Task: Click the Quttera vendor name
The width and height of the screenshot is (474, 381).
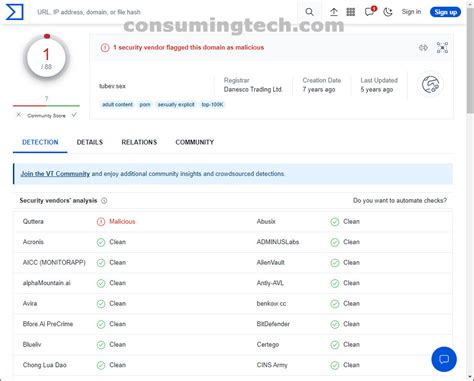Action: [x=33, y=221]
